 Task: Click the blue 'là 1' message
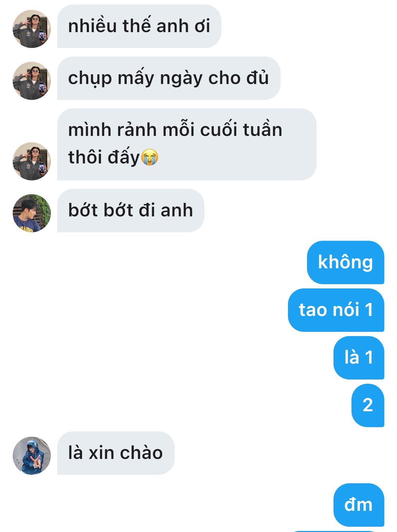tap(359, 358)
